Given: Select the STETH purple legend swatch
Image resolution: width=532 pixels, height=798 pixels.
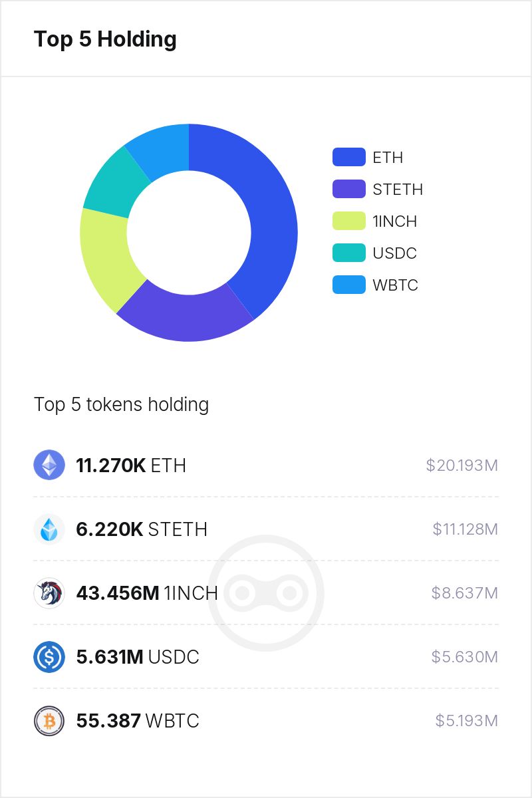Looking at the screenshot, I should point(349,189).
